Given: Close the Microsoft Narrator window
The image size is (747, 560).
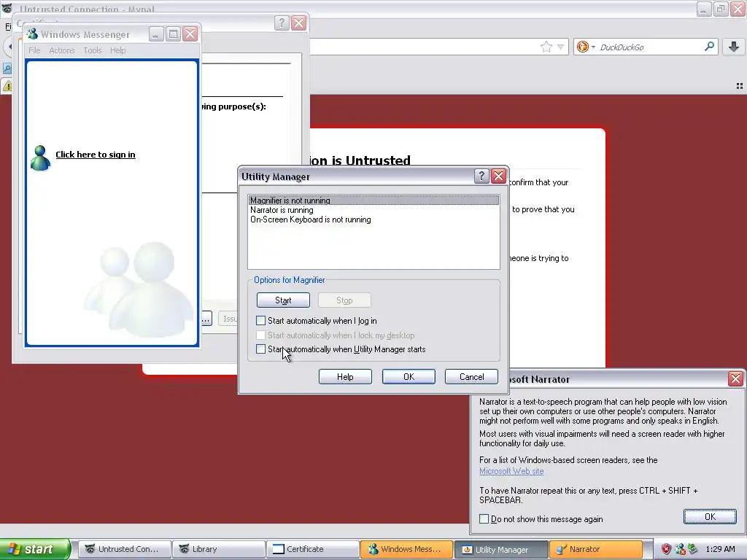Looking at the screenshot, I should coord(735,379).
